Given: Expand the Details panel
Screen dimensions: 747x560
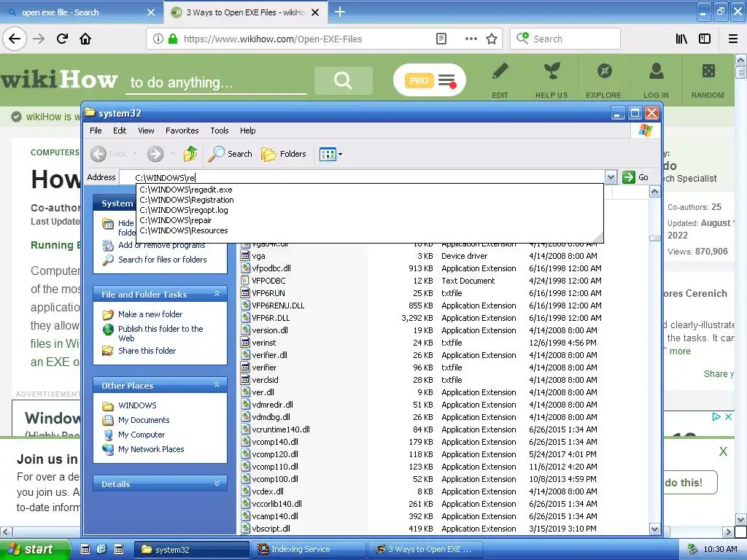Looking at the screenshot, I should click(x=217, y=483).
